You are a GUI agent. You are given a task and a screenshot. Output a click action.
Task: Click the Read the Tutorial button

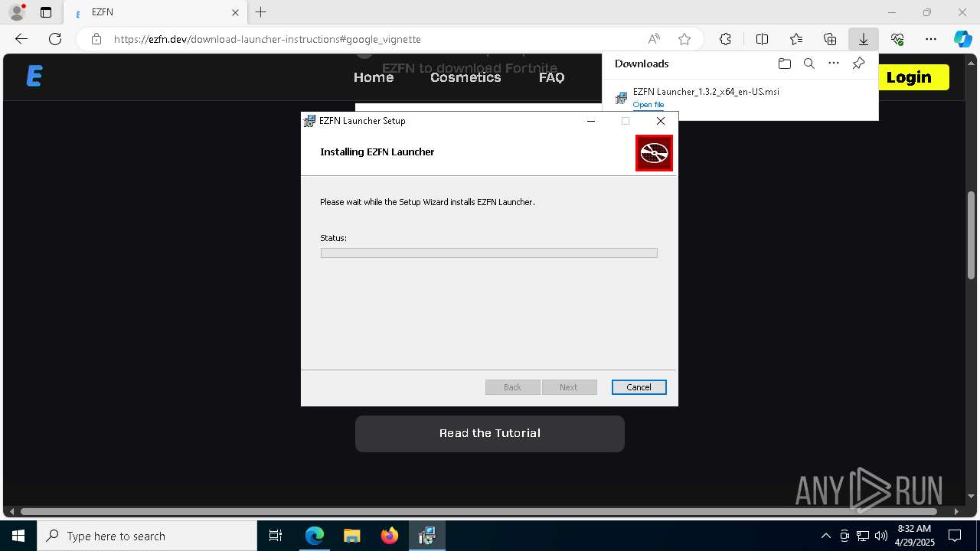490,433
